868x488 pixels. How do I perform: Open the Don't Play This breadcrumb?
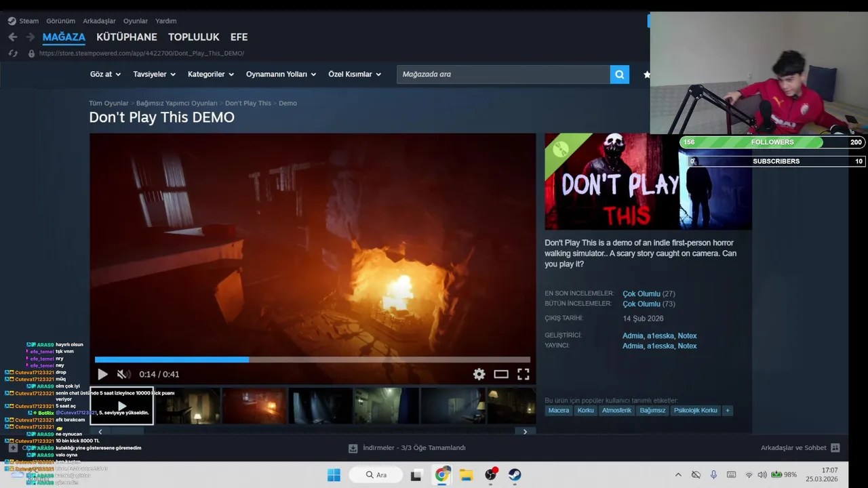pyautogui.click(x=248, y=103)
